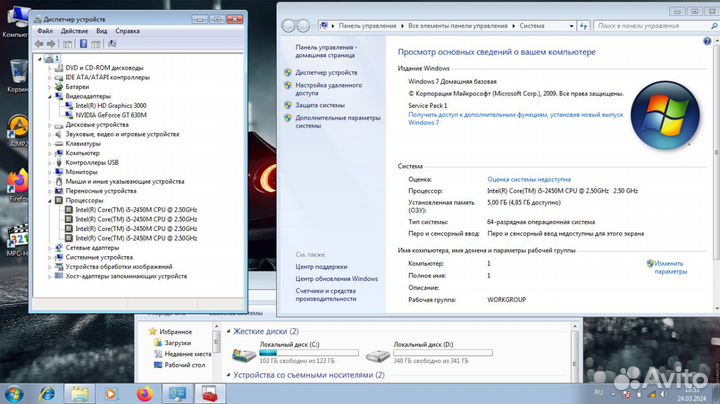720x404 pixels.
Task: Go back in Device Manager toolbar
Action: pyautogui.click(x=39, y=44)
